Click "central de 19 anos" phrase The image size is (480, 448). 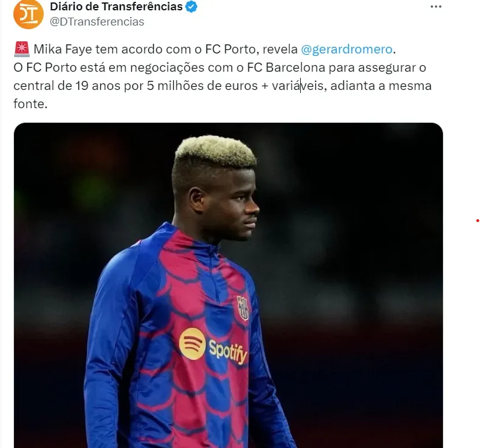pyautogui.click(x=66, y=86)
